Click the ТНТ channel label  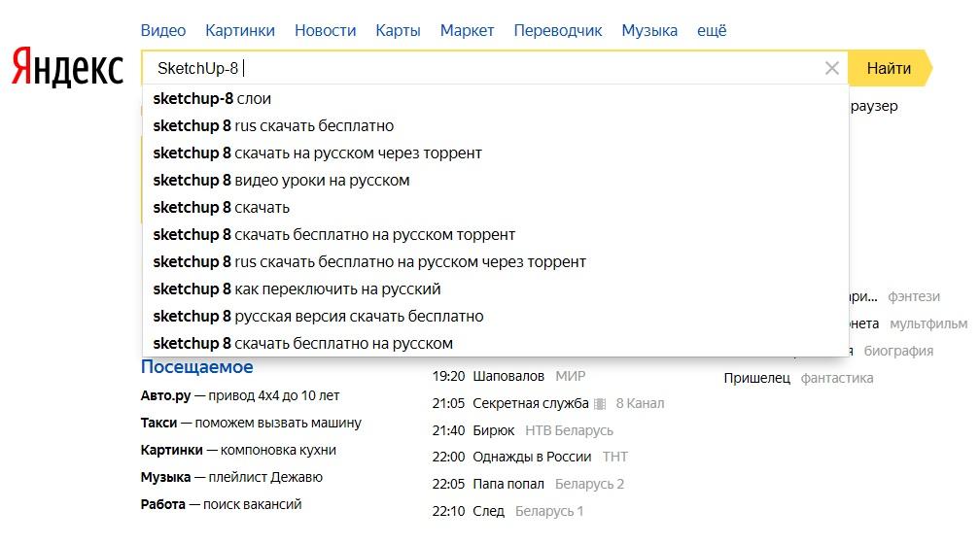pyautogui.click(x=615, y=457)
